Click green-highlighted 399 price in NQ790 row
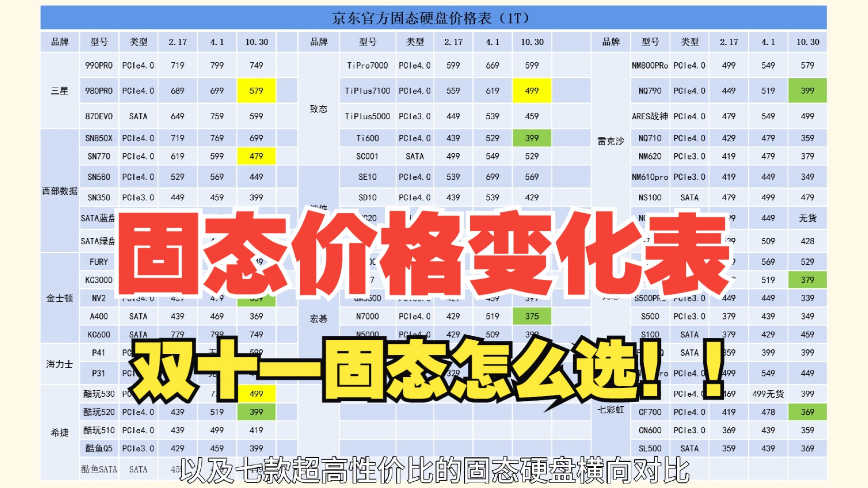 point(807,91)
